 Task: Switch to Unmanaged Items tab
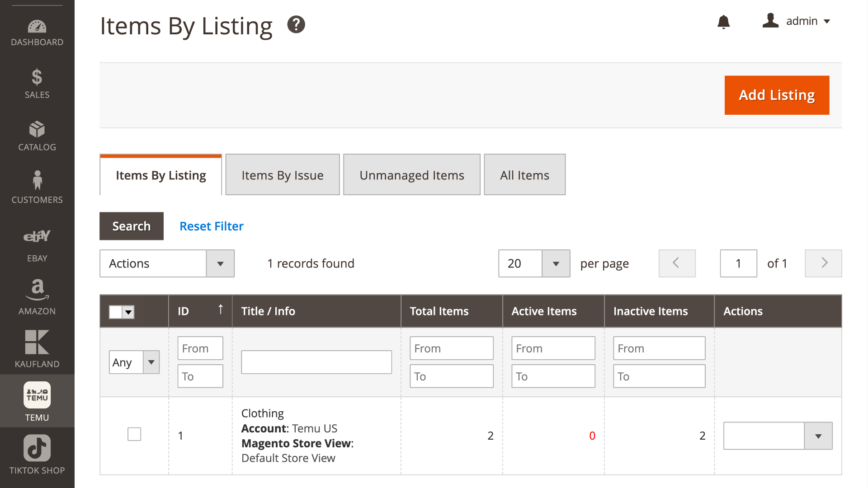[x=411, y=175]
